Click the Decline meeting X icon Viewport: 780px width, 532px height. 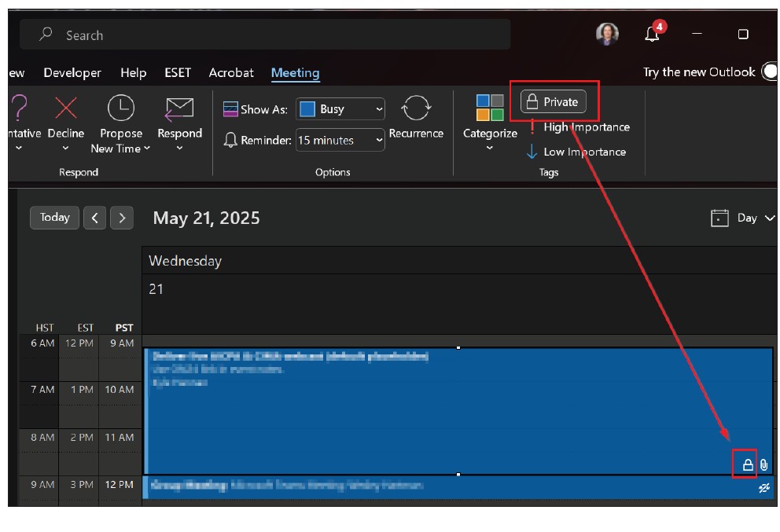(66, 108)
